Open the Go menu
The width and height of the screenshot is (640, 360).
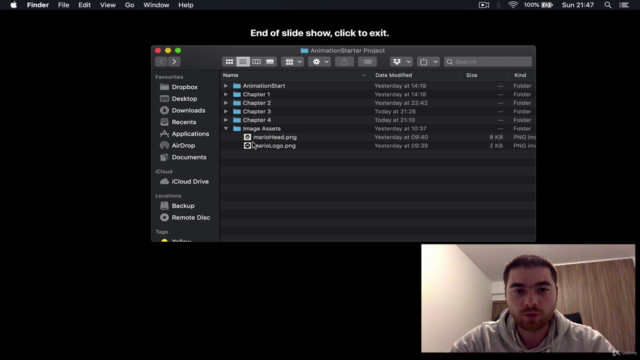[x=129, y=5]
